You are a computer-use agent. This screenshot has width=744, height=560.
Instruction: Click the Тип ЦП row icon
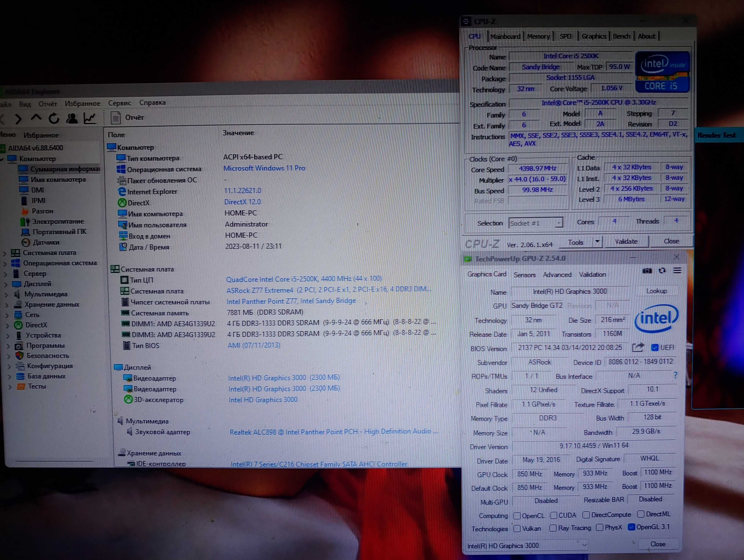pos(124,280)
